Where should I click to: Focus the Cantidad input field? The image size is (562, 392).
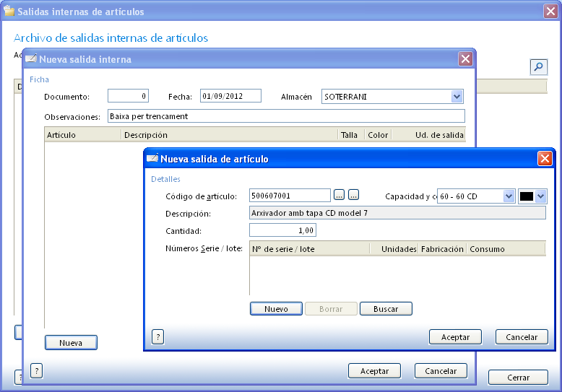point(282,230)
